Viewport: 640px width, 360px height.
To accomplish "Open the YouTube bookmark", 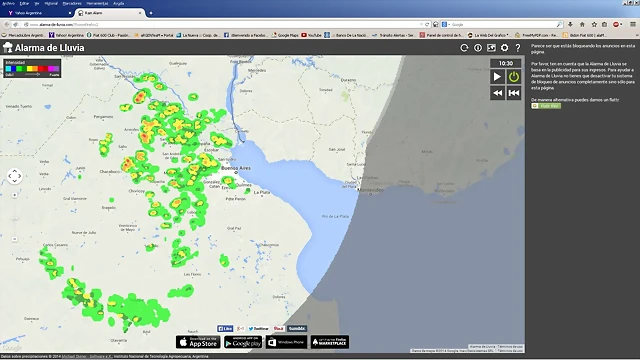I will click(311, 35).
